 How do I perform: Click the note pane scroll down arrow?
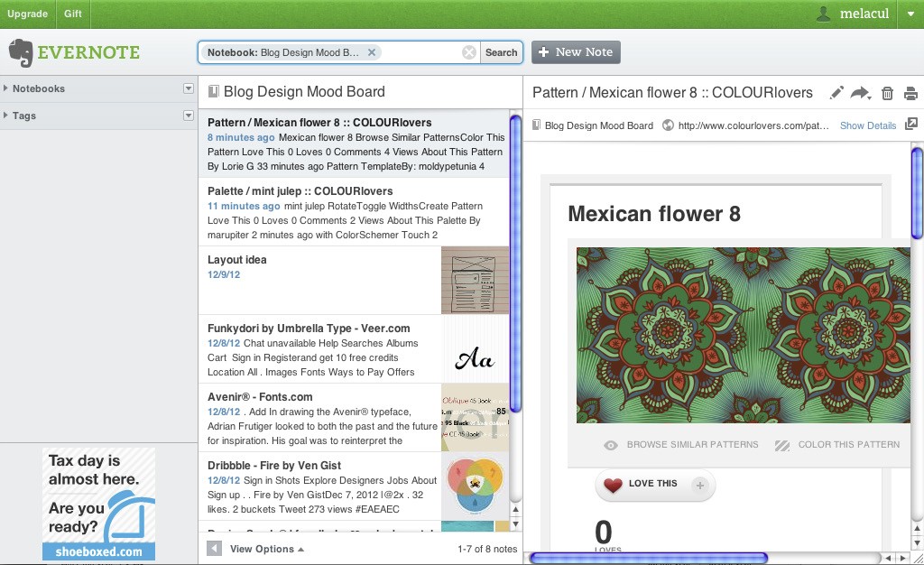tap(917, 542)
